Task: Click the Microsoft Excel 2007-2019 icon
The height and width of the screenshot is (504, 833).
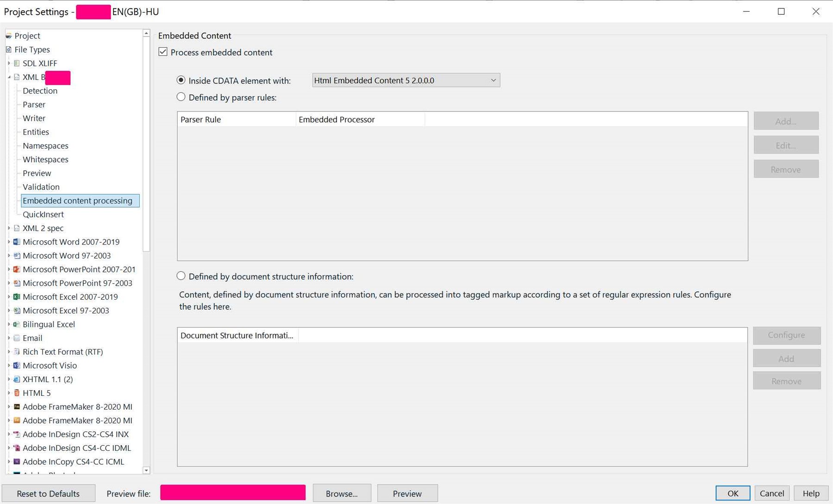Action: point(17,297)
